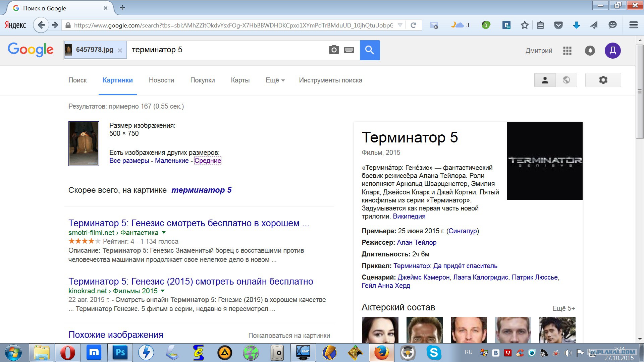The height and width of the screenshot is (362, 644).
Task: Open the Покупки tab
Action: click(x=203, y=80)
